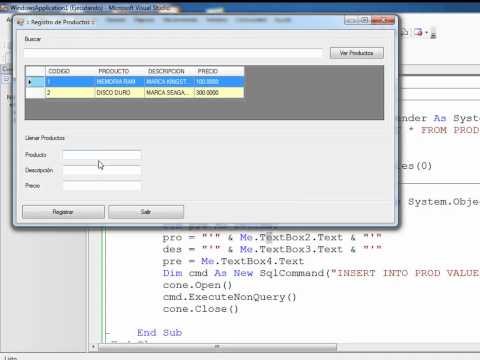This screenshot has height=360, width=480.
Task: Select the MEMORIA RAM cell
Action: tap(120, 82)
